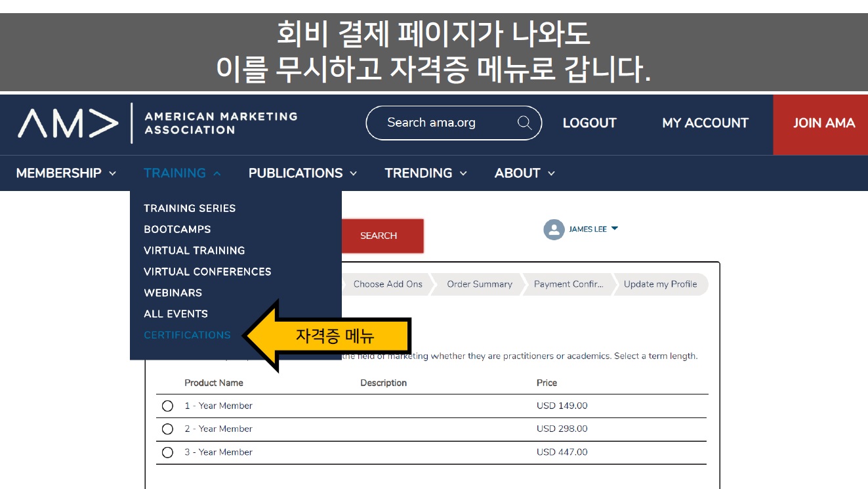The width and height of the screenshot is (868, 489).
Task: Open All Events menu item
Action: (x=176, y=314)
